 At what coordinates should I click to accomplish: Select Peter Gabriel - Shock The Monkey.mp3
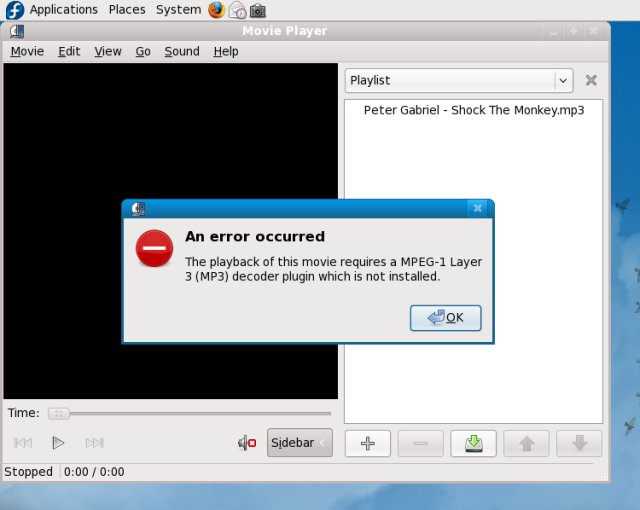click(x=473, y=110)
